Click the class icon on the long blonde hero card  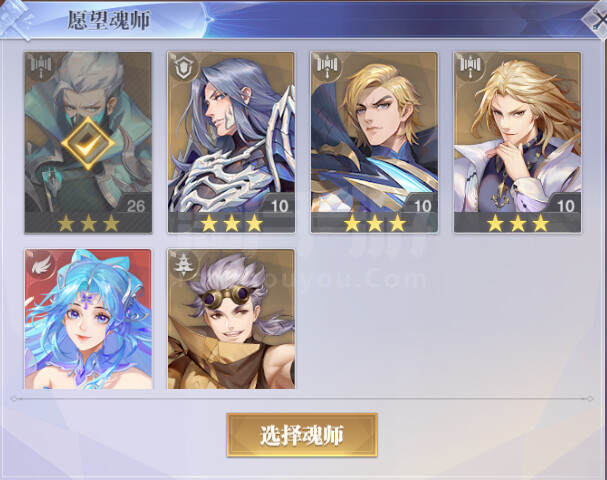[x=471, y=65]
